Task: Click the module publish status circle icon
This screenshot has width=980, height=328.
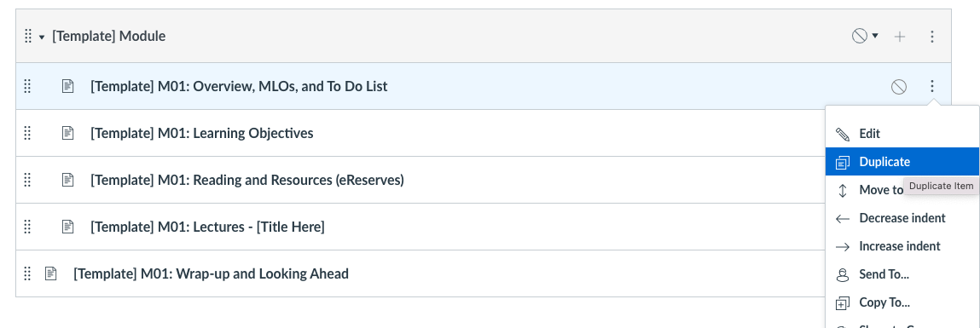Action: point(860,37)
